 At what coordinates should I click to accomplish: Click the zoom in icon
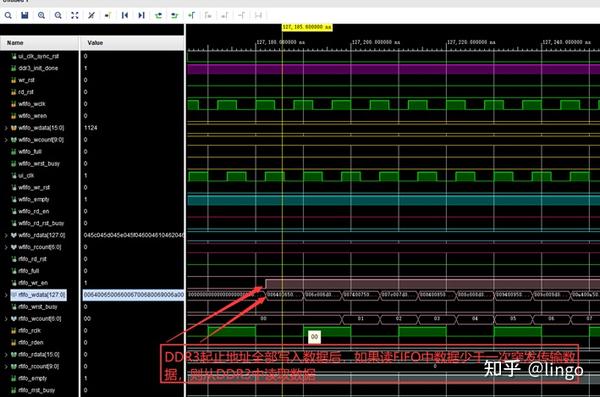[x=41, y=15]
